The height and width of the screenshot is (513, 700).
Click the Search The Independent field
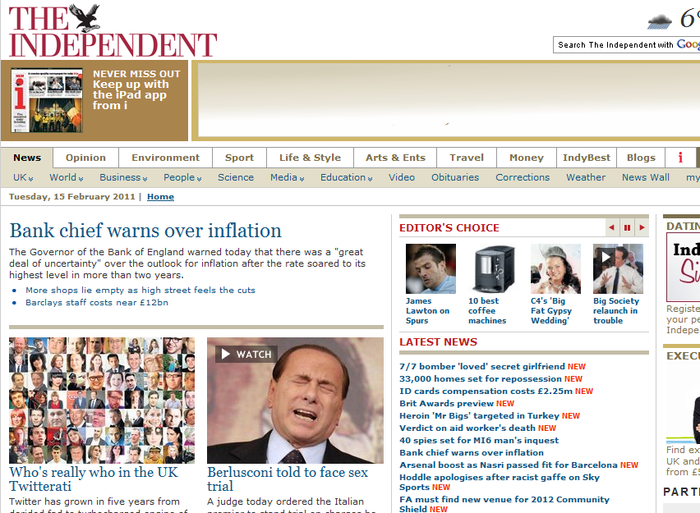626,45
